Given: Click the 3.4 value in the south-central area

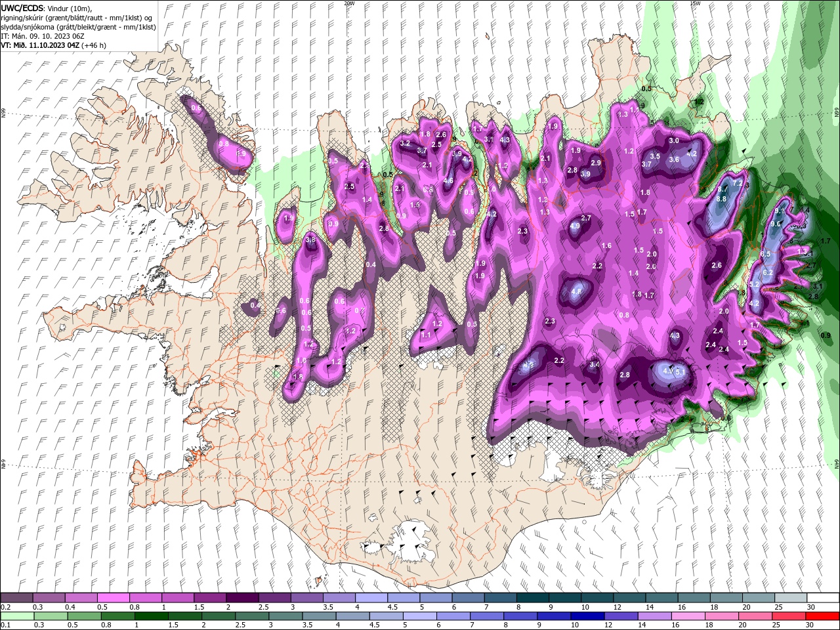Looking at the screenshot, I should click(x=595, y=364).
